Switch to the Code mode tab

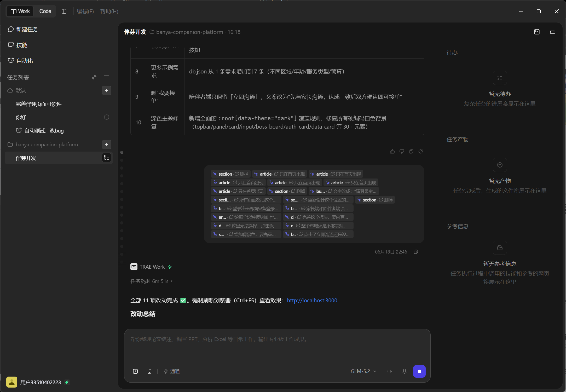45,11
